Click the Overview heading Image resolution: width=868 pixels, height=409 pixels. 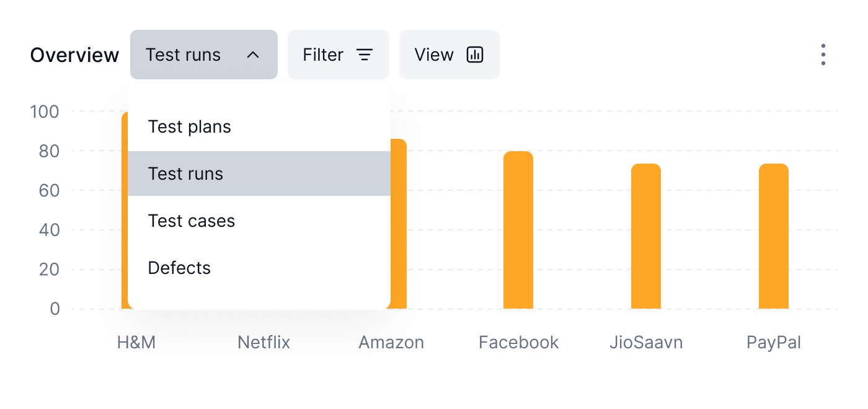(74, 55)
